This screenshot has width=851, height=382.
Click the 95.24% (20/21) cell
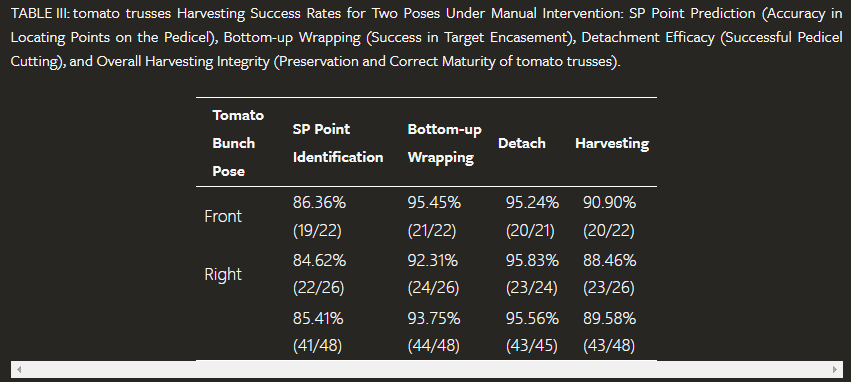(x=532, y=217)
